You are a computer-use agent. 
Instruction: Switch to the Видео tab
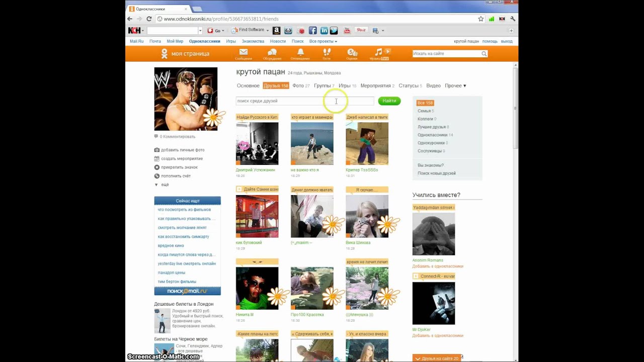(433, 86)
